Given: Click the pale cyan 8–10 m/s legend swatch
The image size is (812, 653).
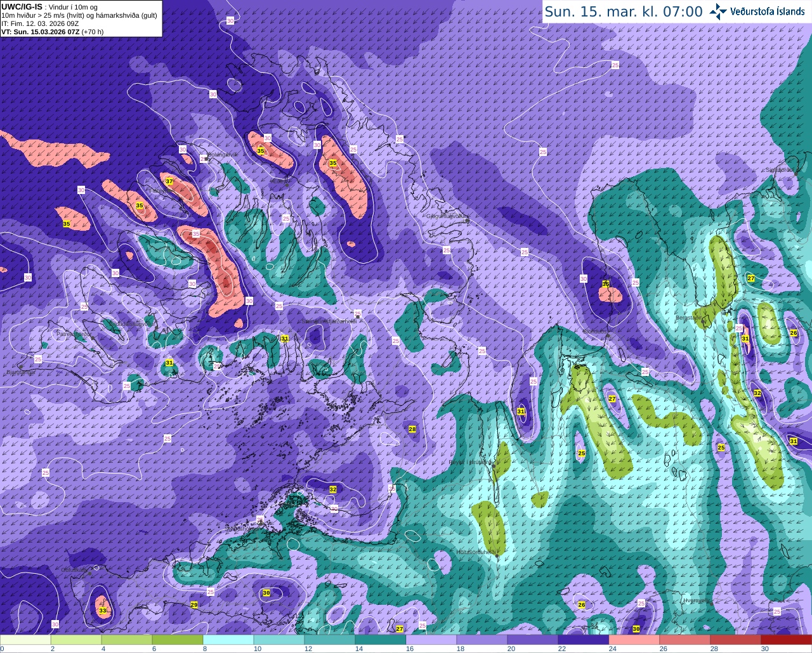Looking at the screenshot, I should click(x=228, y=640).
